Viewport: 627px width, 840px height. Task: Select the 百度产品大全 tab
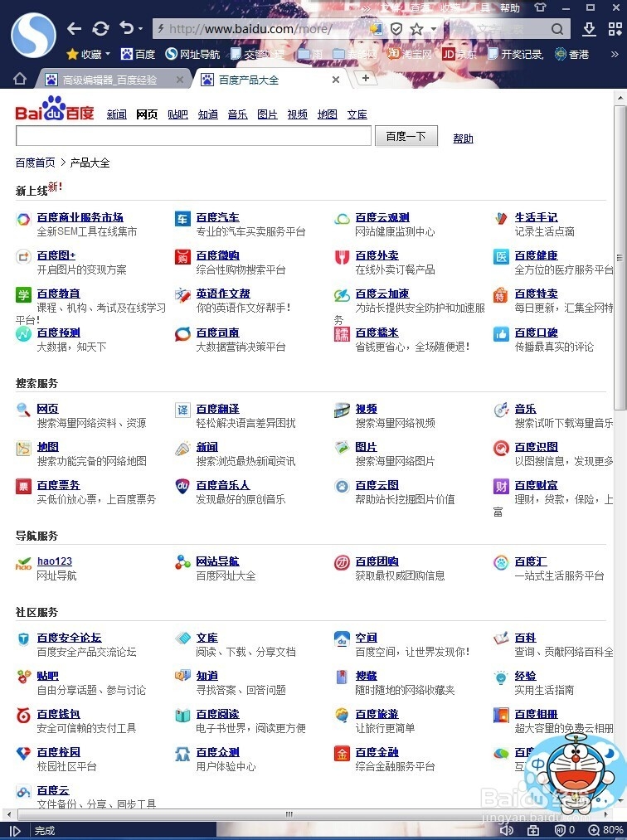pyautogui.click(x=248, y=80)
